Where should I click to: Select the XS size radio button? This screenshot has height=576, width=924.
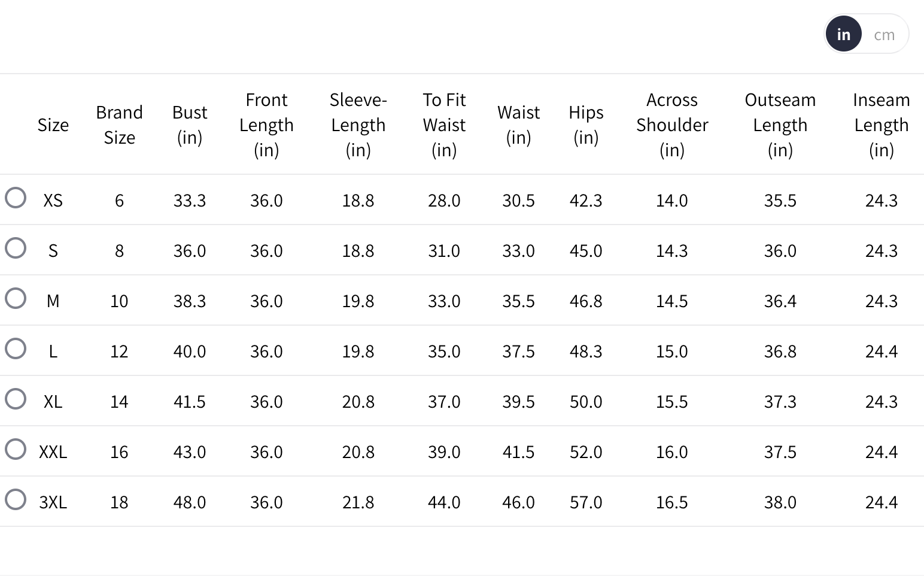point(16,198)
